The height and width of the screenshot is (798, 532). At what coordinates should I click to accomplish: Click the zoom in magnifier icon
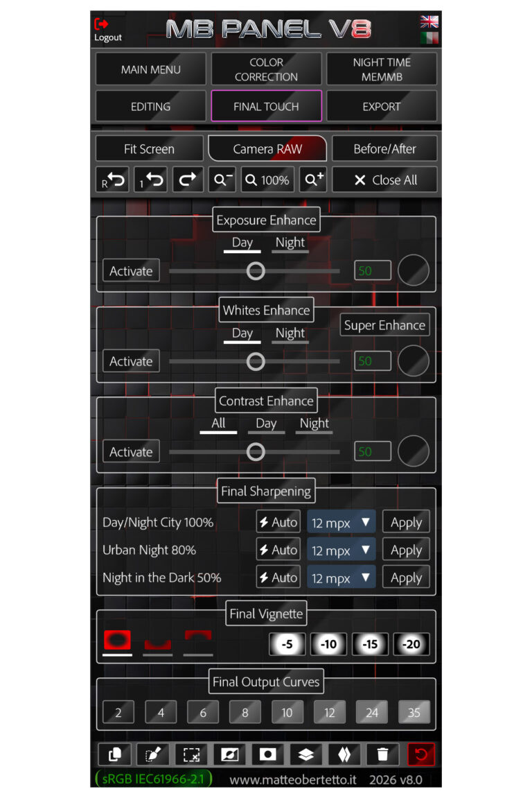coord(313,180)
